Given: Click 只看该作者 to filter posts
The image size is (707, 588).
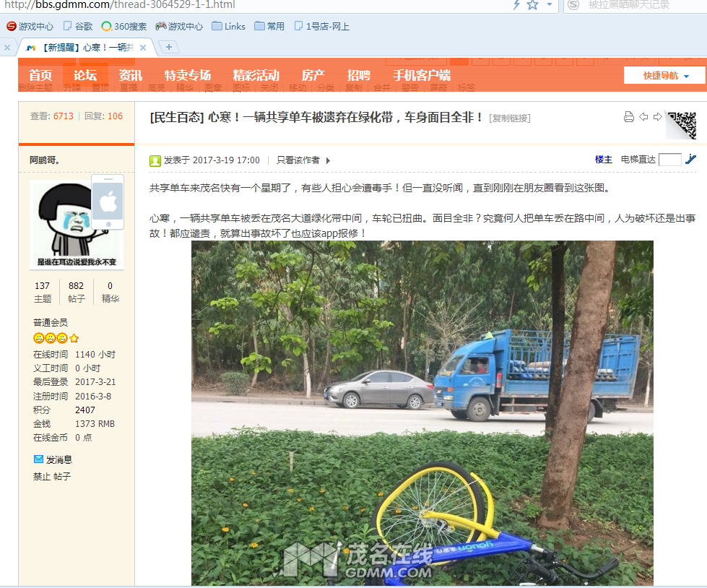Looking at the screenshot, I should (298, 160).
